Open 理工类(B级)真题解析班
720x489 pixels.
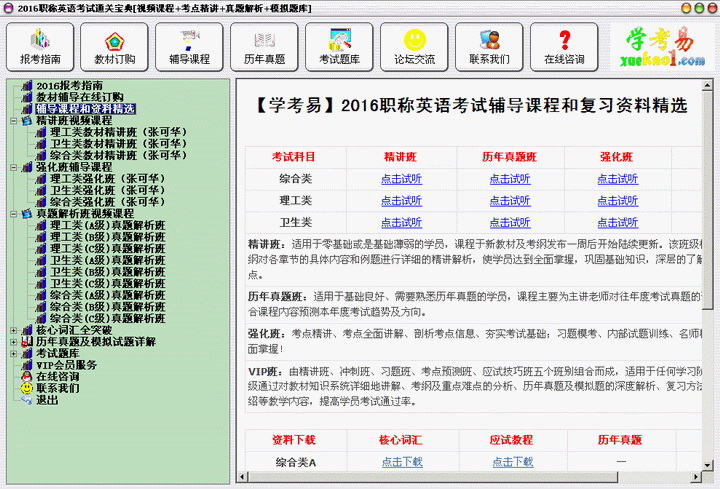(107, 237)
